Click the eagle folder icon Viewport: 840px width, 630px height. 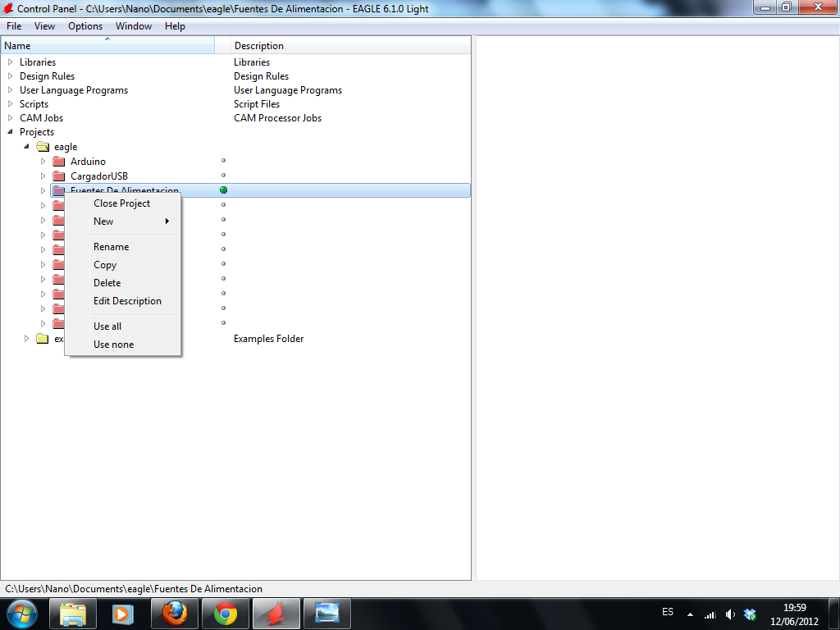(43, 146)
